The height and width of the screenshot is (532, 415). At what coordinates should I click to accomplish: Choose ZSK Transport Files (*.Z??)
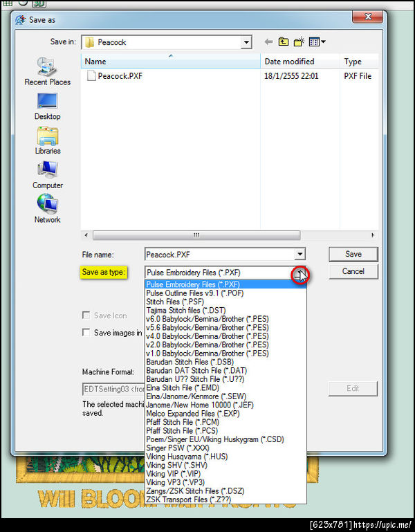point(225,499)
